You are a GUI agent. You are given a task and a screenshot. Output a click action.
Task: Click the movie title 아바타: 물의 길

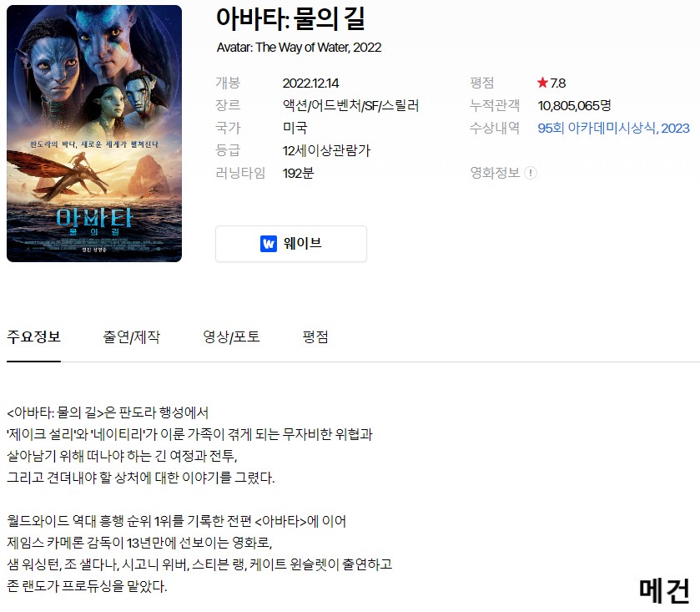tap(290, 19)
